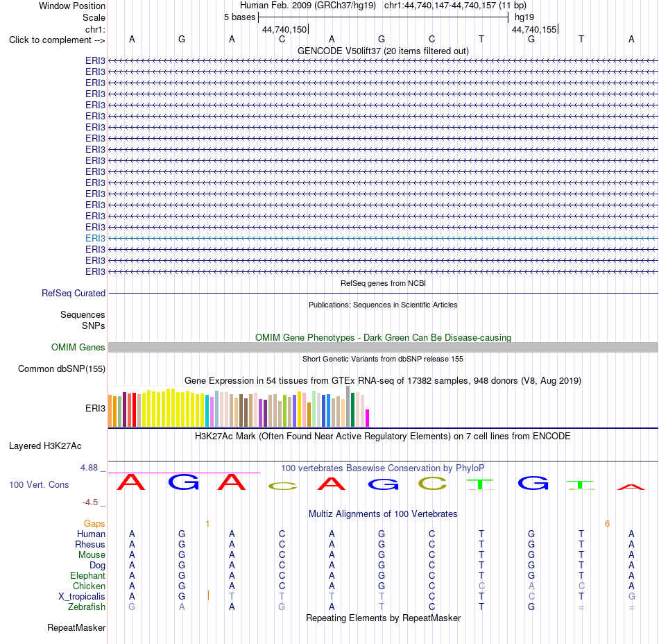Click the SNPs subtrack label
The height and width of the screenshot is (644, 659).
(94, 325)
